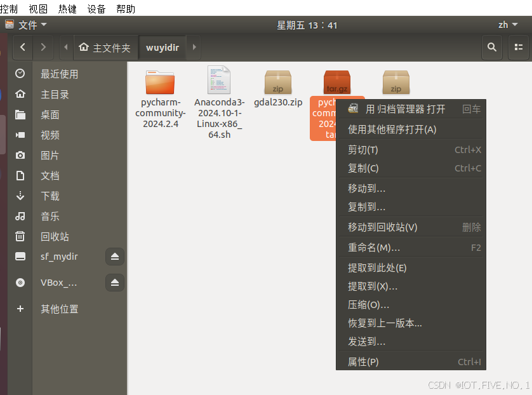Select 其他位置 label in sidebar
The height and width of the screenshot is (395, 532).
(x=60, y=309)
